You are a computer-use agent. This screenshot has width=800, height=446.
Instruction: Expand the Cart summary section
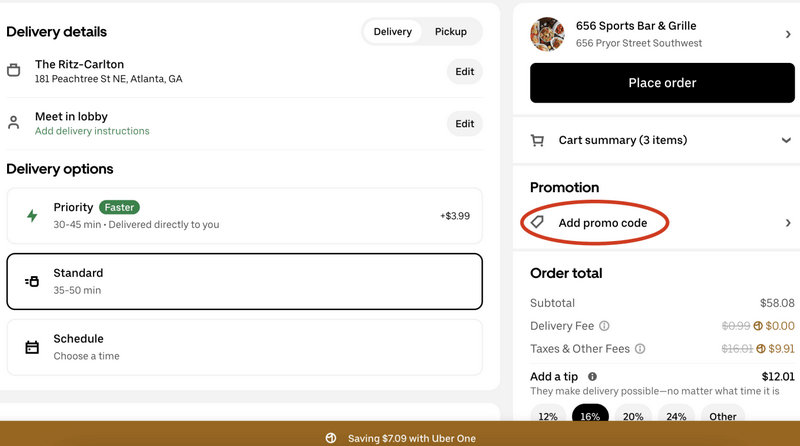(x=786, y=141)
